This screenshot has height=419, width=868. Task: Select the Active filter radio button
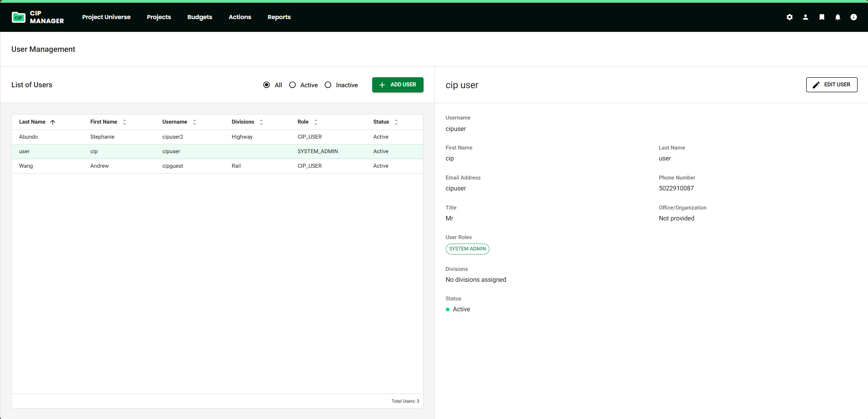[x=293, y=85]
